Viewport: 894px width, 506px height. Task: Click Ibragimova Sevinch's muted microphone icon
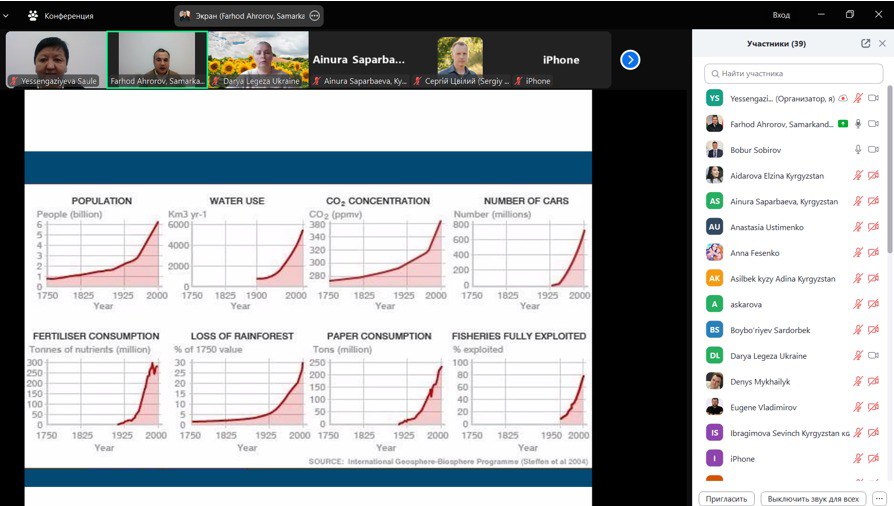coord(858,432)
